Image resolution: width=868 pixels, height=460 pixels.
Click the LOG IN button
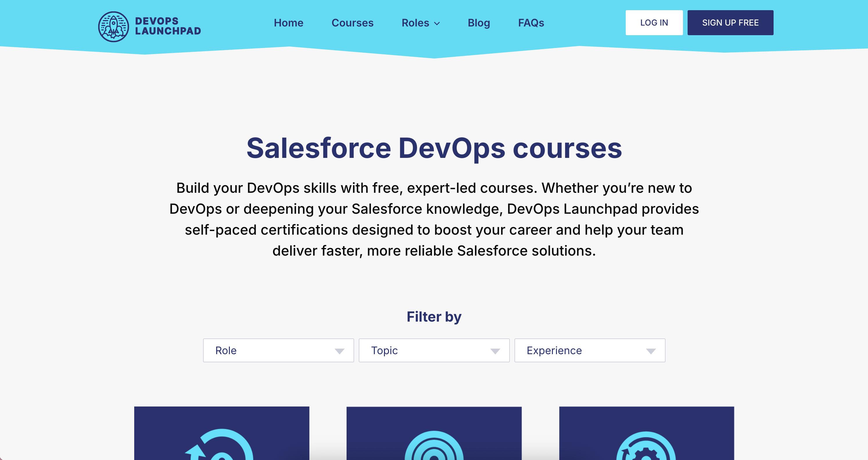pyautogui.click(x=654, y=23)
